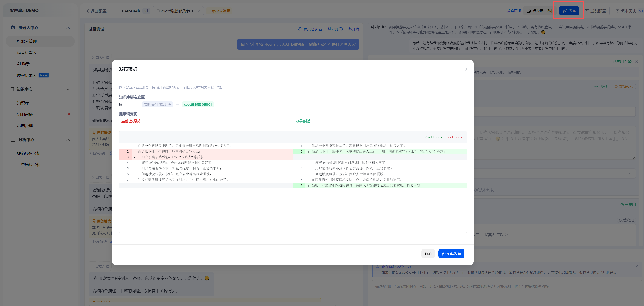644x306 pixels.
Task: Click the chart icon beside 分析中心
Action: click(13, 140)
